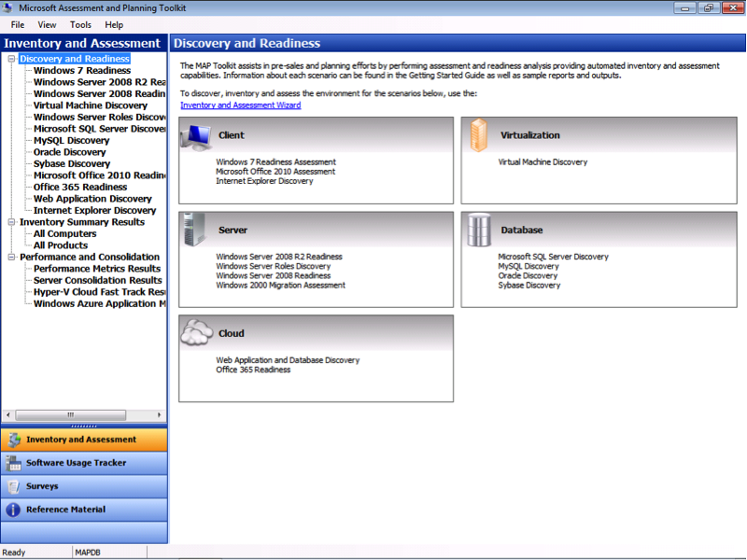This screenshot has height=560, width=747.
Task: Click the Server tower icon
Action: click(194, 230)
